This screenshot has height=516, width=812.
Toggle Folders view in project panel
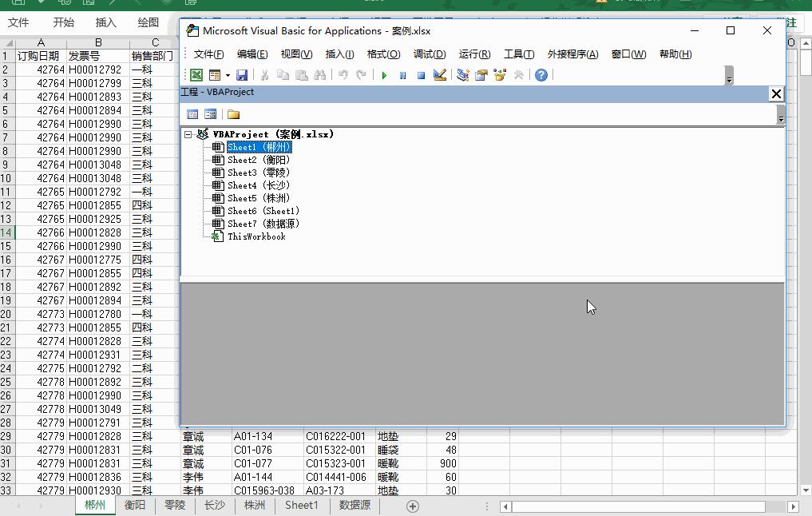tap(233, 114)
